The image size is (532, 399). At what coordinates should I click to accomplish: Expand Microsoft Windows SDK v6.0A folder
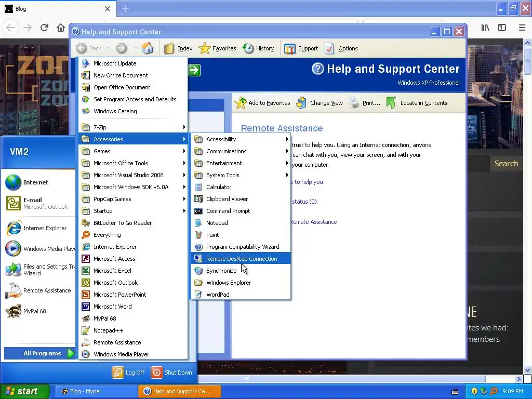[x=134, y=187]
